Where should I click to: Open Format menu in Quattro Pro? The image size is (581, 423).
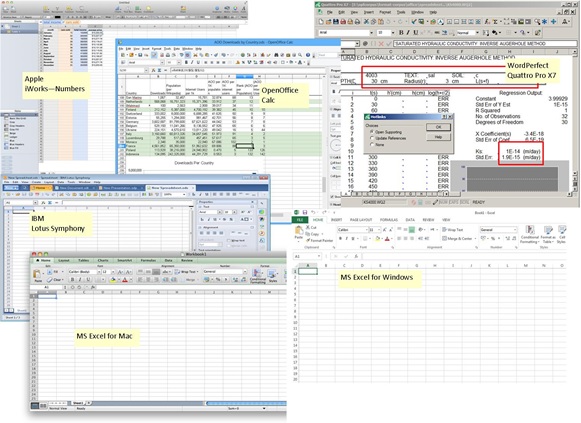tap(385, 12)
